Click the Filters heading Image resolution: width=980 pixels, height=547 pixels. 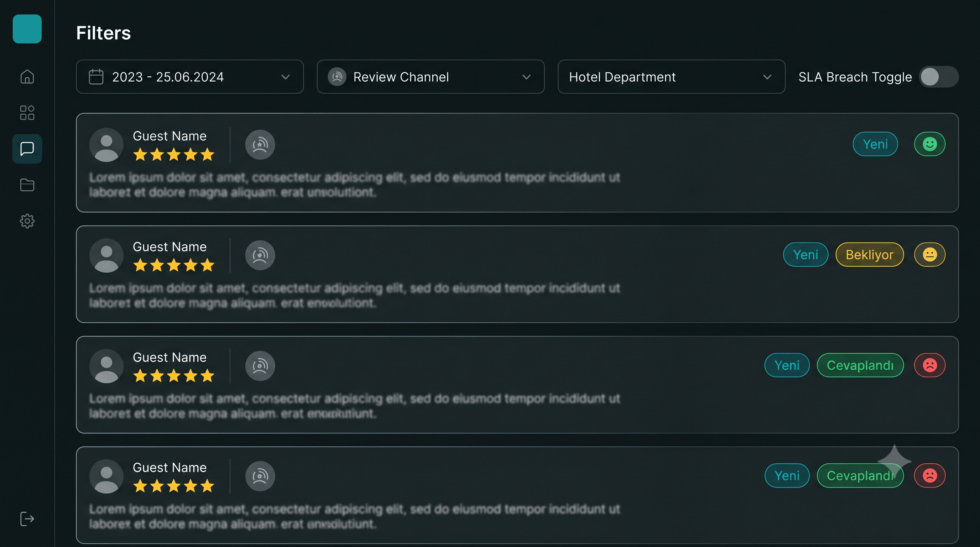tap(104, 33)
